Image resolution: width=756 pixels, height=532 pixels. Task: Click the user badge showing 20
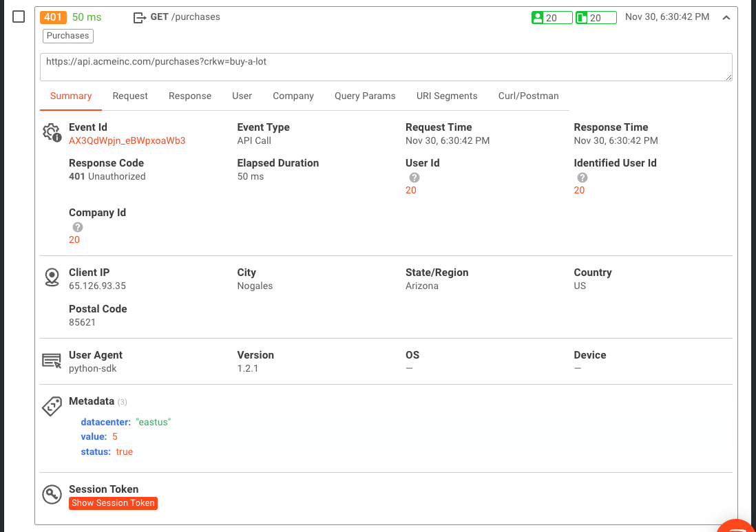(x=552, y=18)
